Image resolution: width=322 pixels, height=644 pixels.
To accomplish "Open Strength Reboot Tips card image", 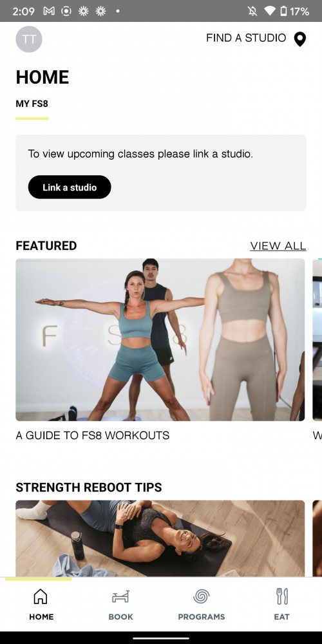I will [160, 538].
